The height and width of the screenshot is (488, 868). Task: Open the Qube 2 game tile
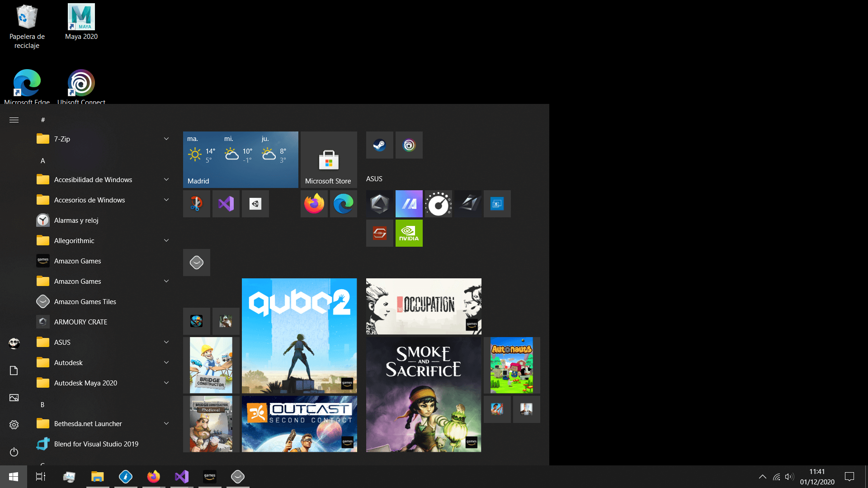pyautogui.click(x=299, y=336)
